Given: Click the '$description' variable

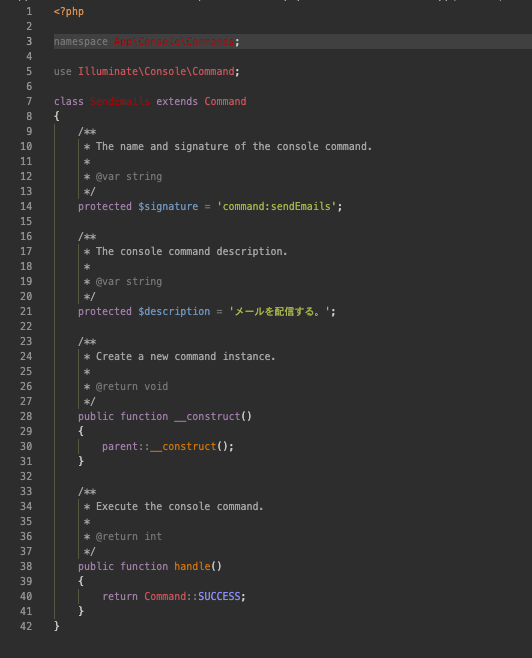Looking at the screenshot, I should (x=174, y=311).
